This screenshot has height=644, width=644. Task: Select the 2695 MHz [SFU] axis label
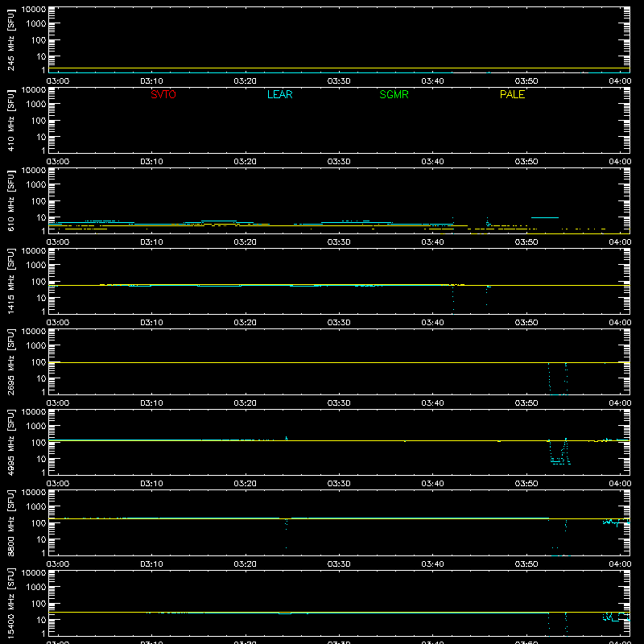(10, 362)
